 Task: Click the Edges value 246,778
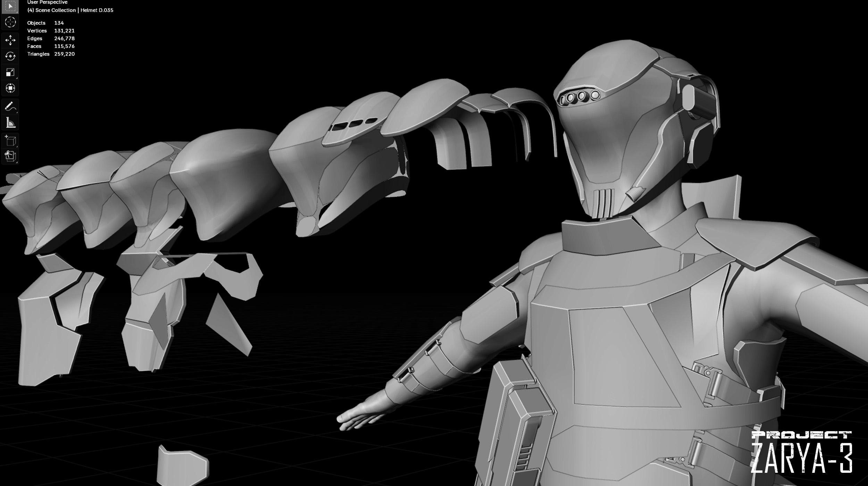click(x=64, y=38)
